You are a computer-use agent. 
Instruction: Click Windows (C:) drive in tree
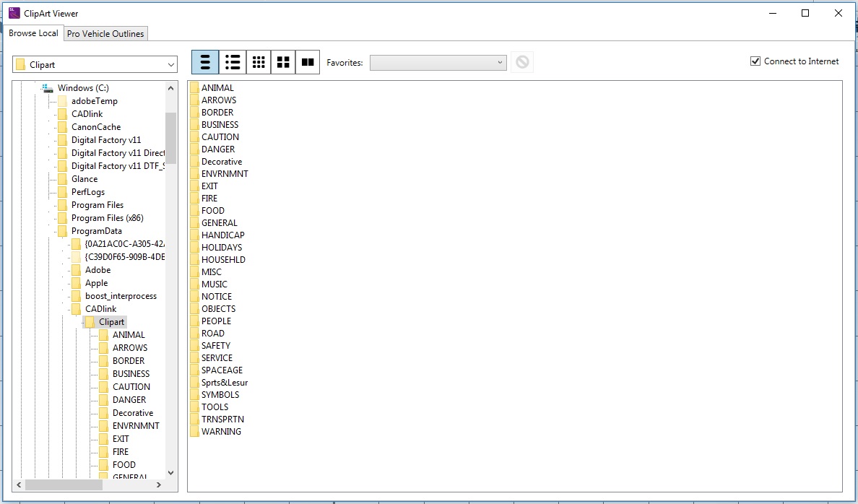click(83, 88)
